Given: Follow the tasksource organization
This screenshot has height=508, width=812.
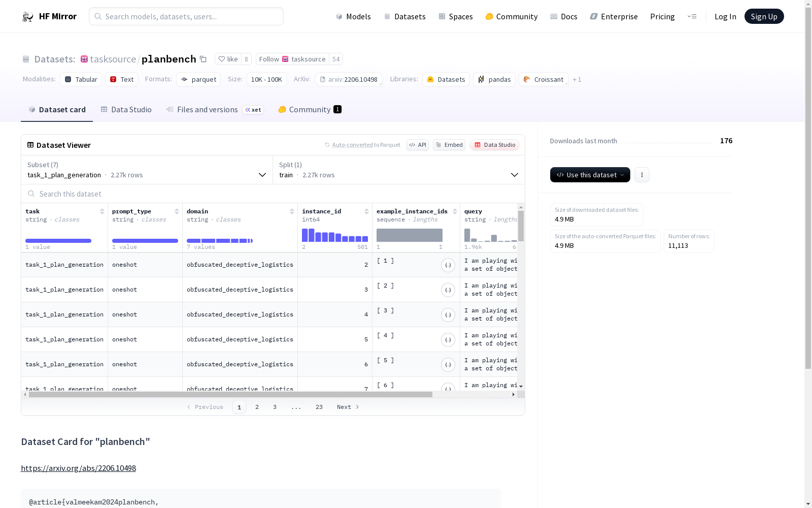Looking at the screenshot, I should 292,59.
